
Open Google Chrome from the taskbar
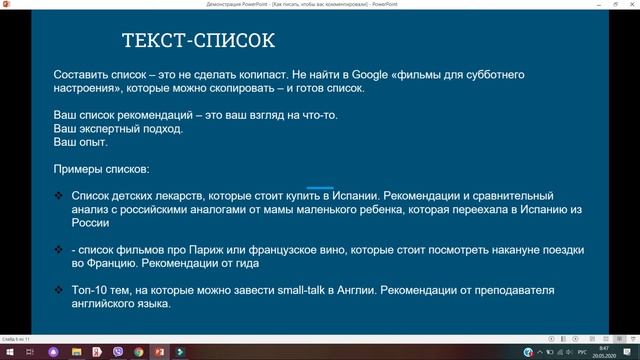(139, 352)
